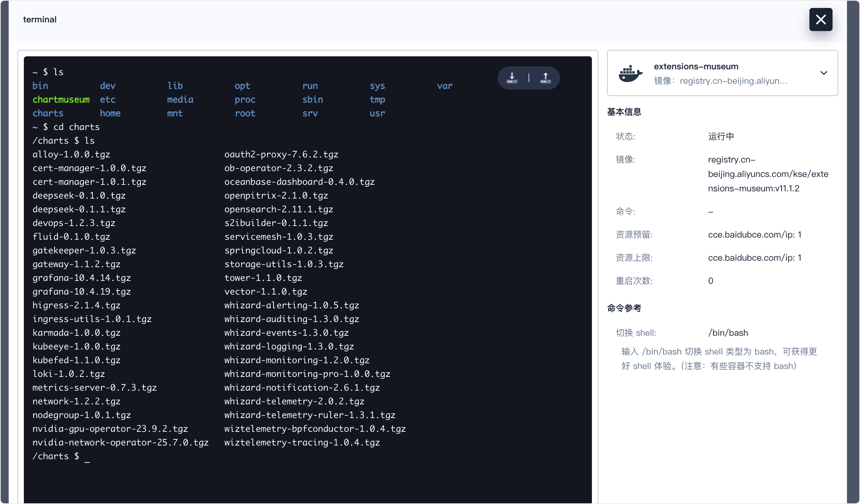Viewport: 860px width, 504px height.
Task: Click the truncated image registry text under container name
Action: pyautogui.click(x=733, y=81)
